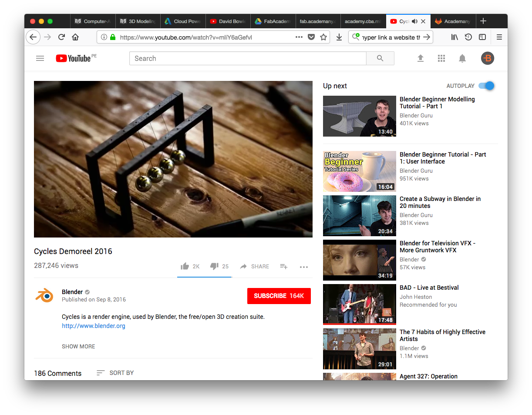Switch to the fab.academany tab
This screenshot has height=415, width=532.
point(318,21)
